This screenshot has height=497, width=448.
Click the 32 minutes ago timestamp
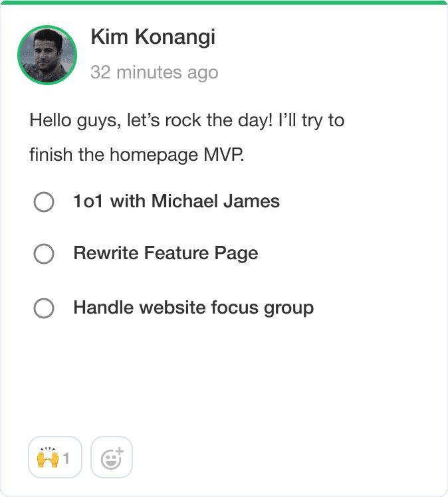point(154,72)
